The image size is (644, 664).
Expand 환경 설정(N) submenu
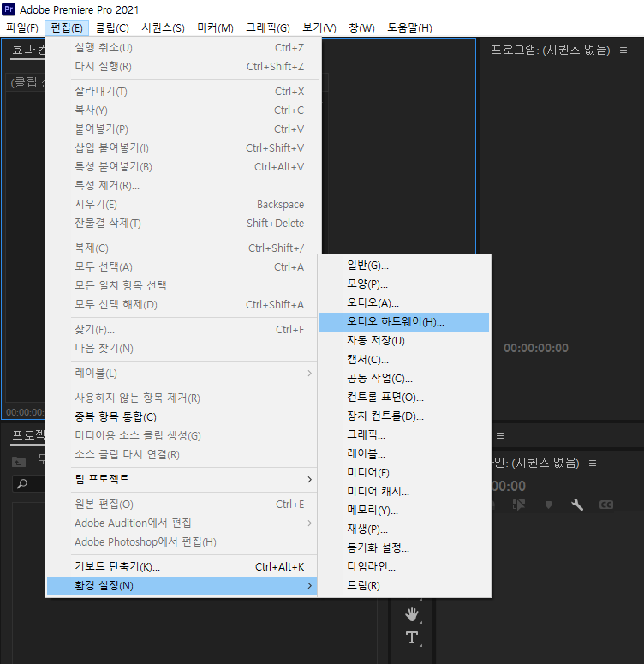click(182, 586)
